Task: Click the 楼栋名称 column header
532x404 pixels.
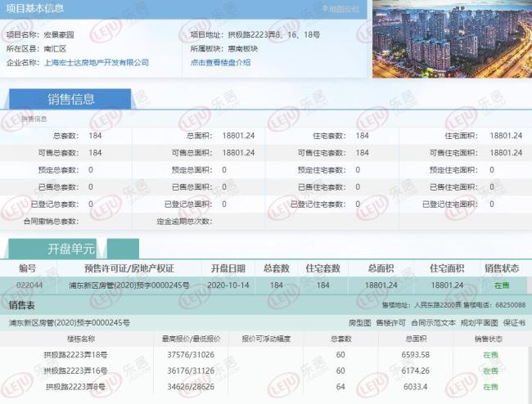Action: pyautogui.click(x=81, y=339)
